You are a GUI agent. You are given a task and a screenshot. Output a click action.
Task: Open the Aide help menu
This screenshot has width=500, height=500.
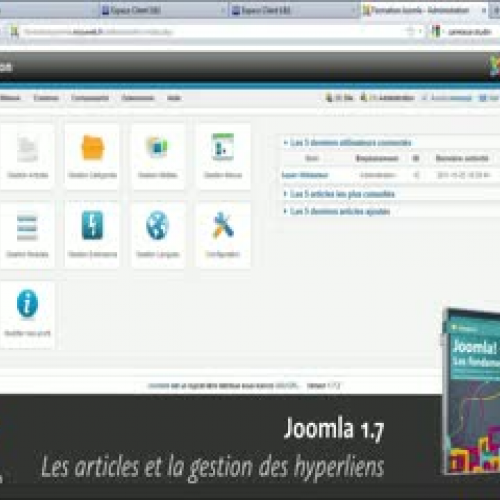(x=174, y=98)
